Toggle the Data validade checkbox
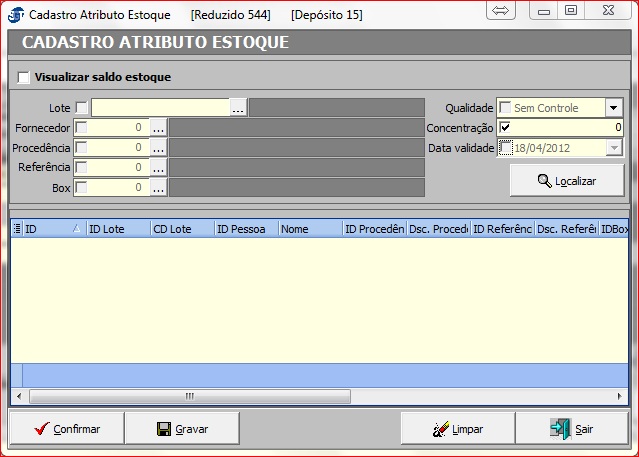 point(506,148)
